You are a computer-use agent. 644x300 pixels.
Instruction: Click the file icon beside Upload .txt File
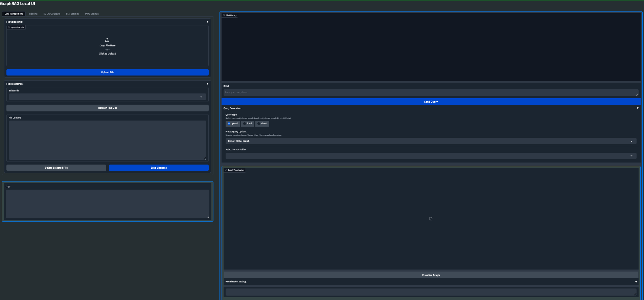(9, 27)
